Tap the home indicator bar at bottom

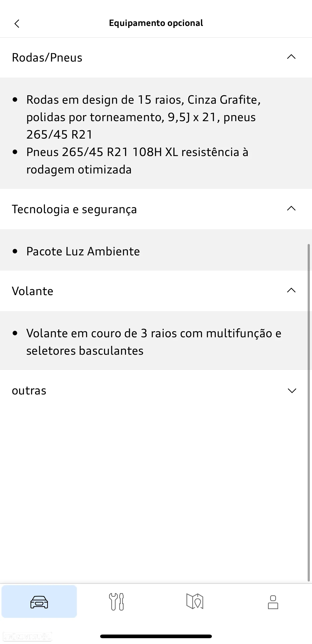coord(156,636)
